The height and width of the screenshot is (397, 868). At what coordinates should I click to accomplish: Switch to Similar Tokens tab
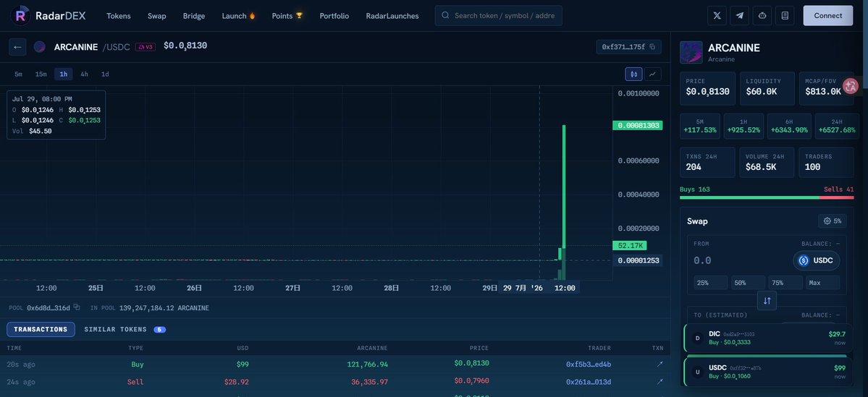125,330
